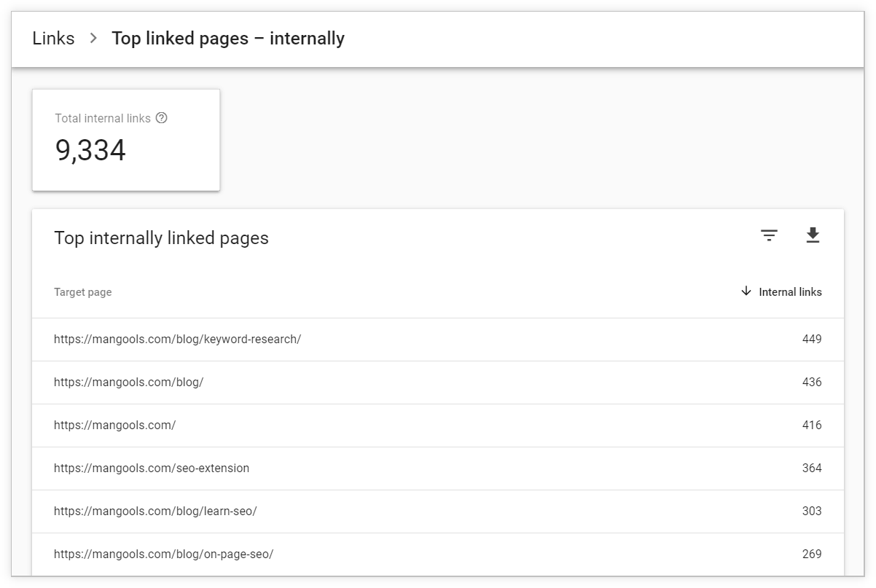Open the seo-extension page row
Screen dimensions: 876x588
click(x=438, y=469)
